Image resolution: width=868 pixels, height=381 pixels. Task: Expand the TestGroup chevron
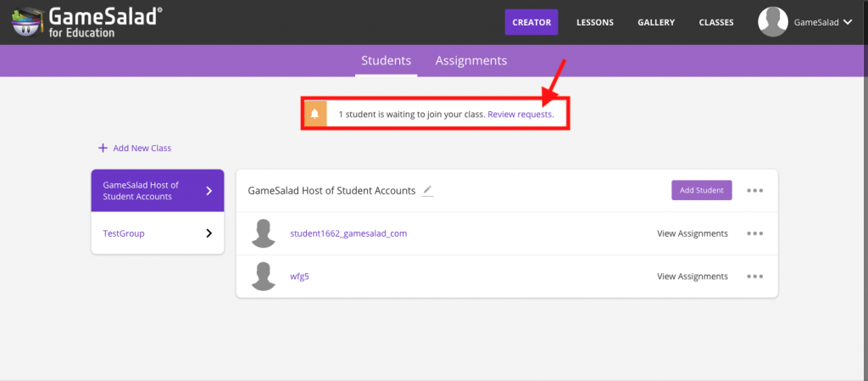209,233
